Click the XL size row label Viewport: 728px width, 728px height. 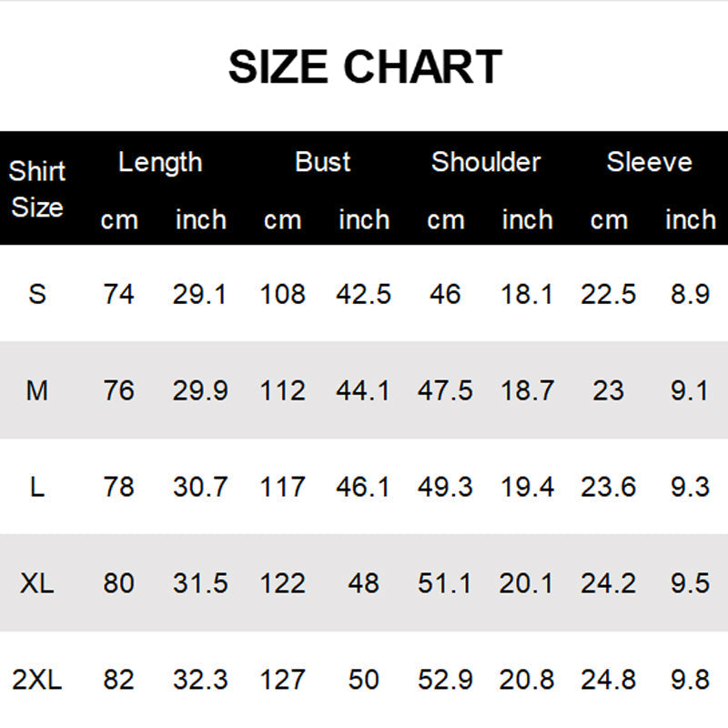(37, 583)
